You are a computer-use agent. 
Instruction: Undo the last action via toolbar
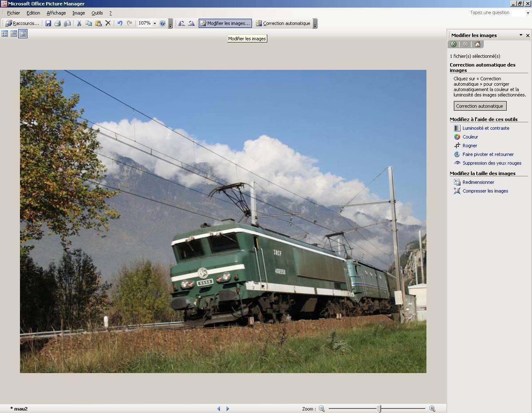(120, 23)
